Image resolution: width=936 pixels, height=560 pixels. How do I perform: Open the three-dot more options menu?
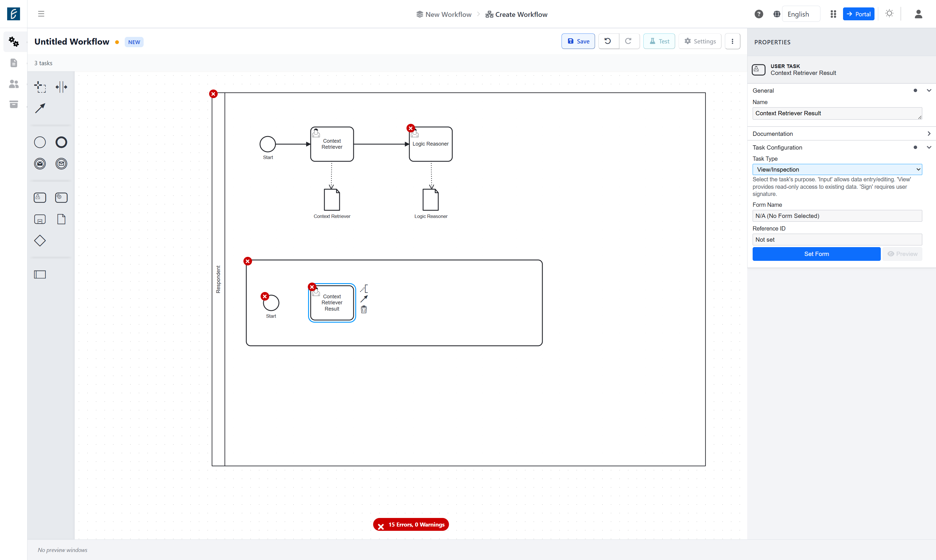(732, 41)
